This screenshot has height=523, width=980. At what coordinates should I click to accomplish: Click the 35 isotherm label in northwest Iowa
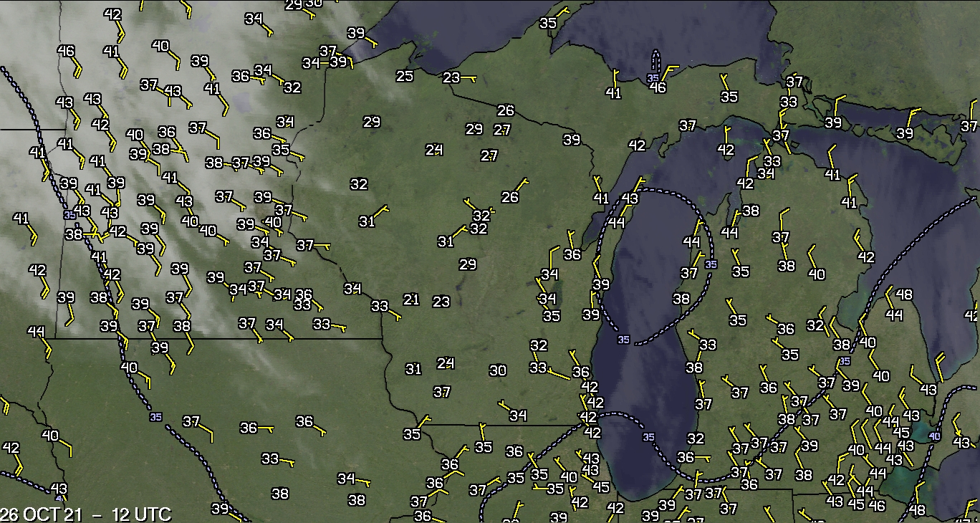tap(156, 416)
